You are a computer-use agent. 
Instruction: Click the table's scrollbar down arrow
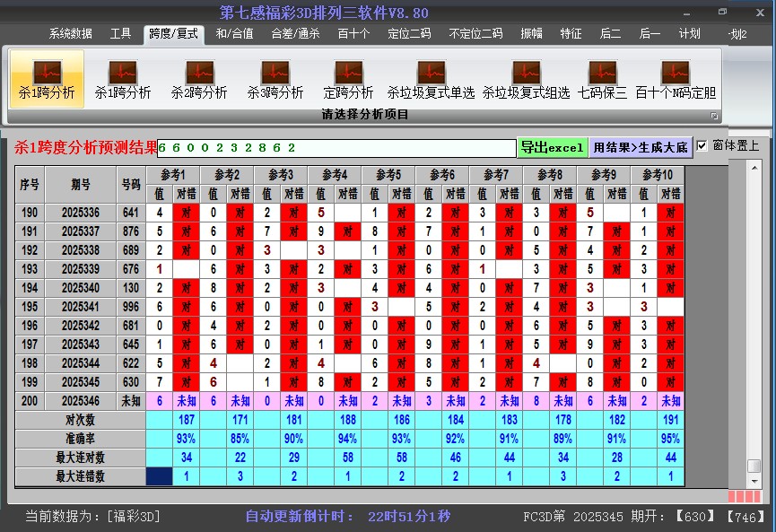point(754,481)
